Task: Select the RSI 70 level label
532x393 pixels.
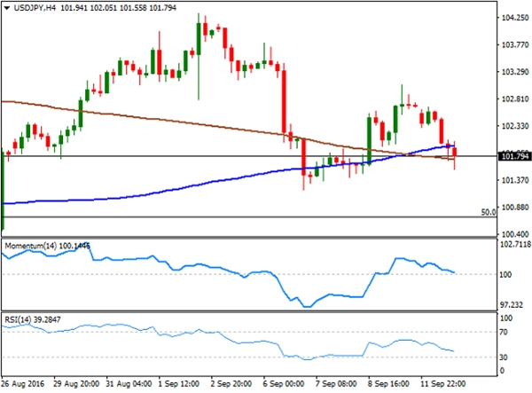Action: point(504,333)
